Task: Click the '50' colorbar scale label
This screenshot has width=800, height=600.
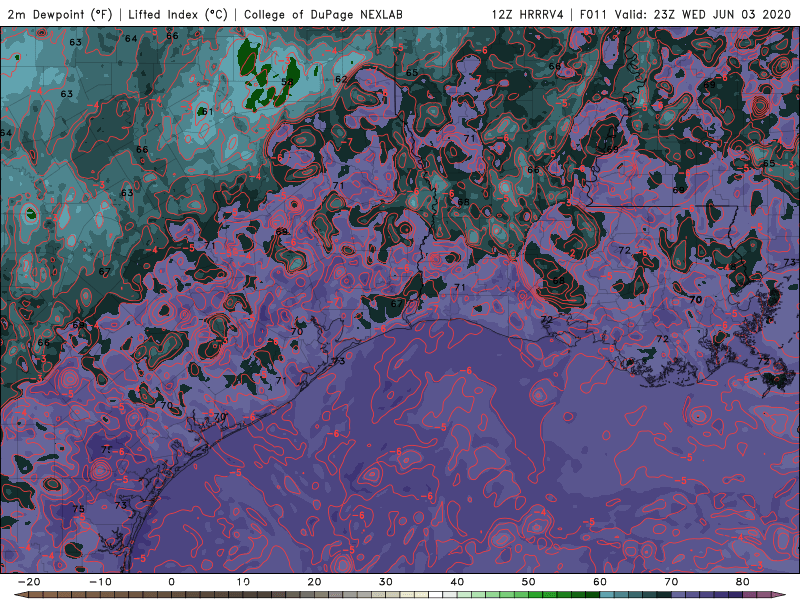Action: [x=529, y=582]
